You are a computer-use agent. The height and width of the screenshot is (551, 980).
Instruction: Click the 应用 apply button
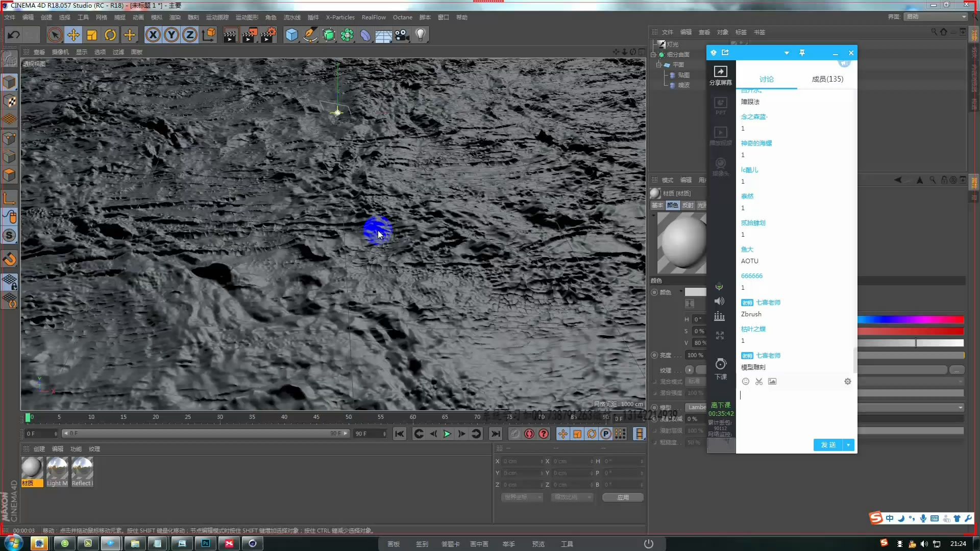point(623,497)
